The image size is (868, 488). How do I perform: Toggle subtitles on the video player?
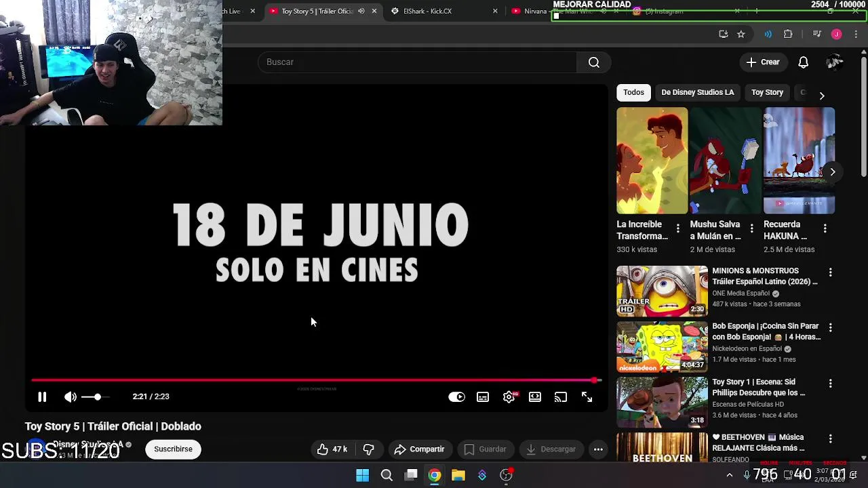(x=483, y=397)
